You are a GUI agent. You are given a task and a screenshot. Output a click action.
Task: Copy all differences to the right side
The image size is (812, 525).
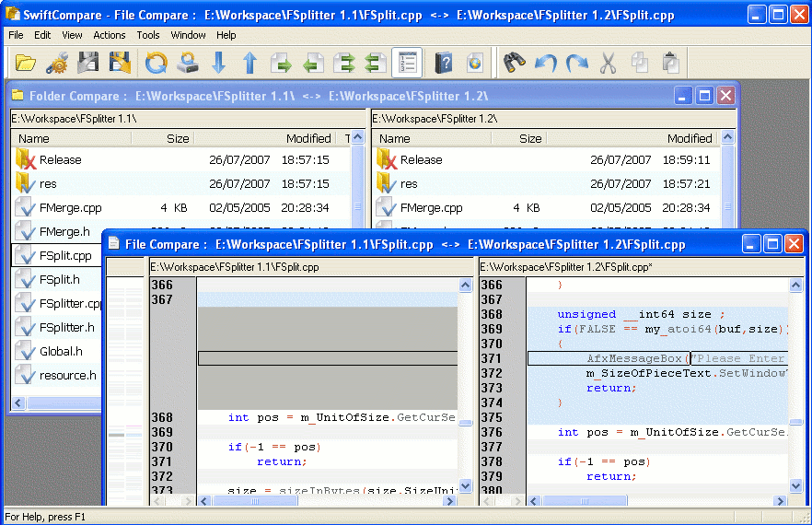click(x=344, y=63)
